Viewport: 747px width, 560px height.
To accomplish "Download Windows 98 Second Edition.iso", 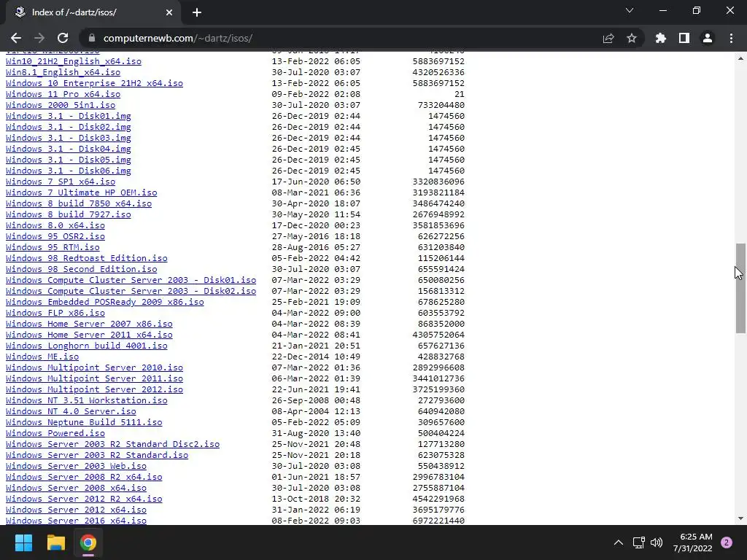I will click(82, 270).
